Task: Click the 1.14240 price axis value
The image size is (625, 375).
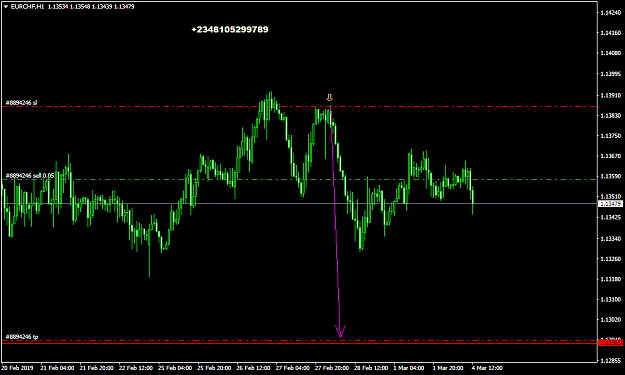Action: tap(611, 13)
